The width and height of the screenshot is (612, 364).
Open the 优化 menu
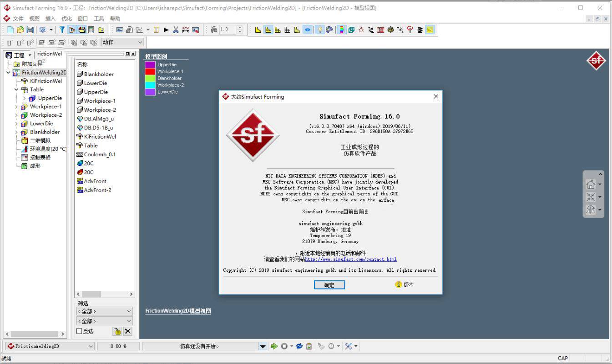66,19
